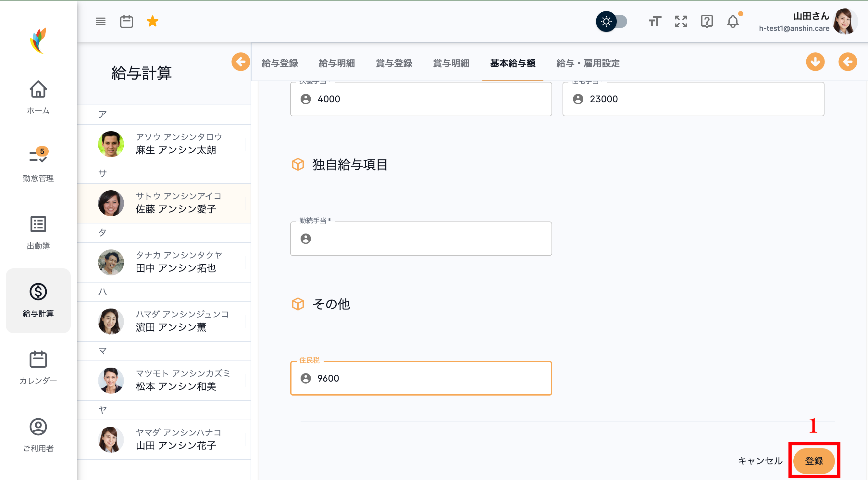Click the text size adjustment icon

click(654, 21)
